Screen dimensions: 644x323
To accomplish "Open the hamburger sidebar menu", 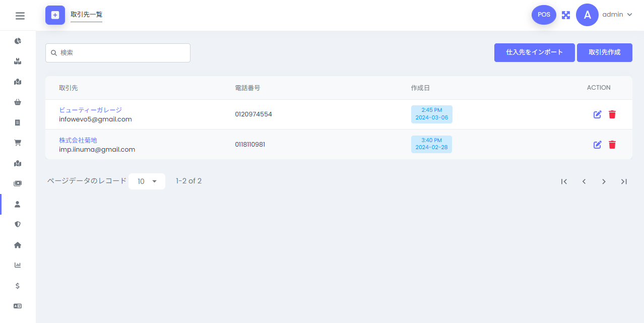I will point(20,16).
